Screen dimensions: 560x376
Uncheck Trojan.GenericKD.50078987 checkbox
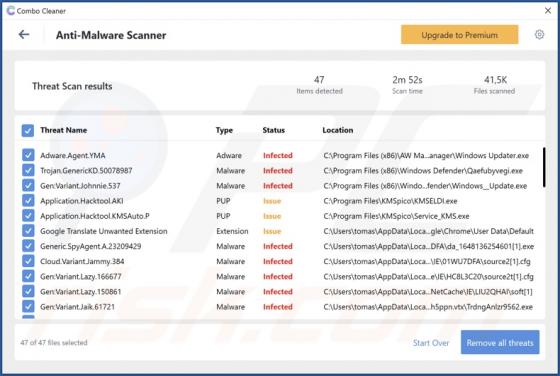point(28,170)
